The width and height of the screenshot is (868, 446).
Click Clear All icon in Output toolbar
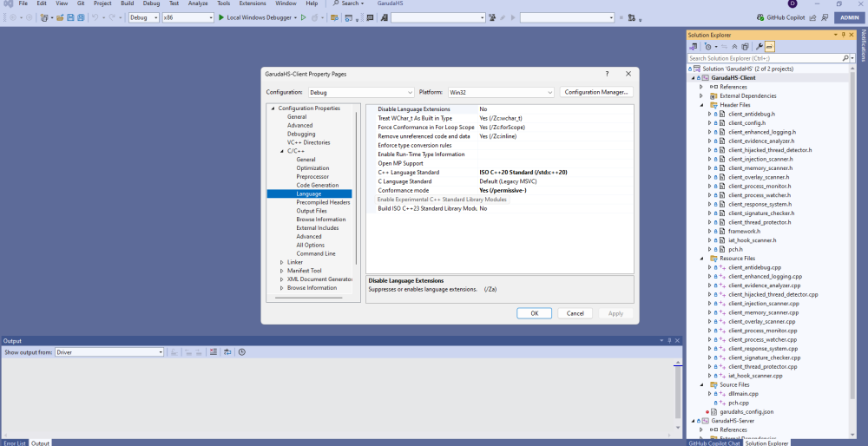point(214,352)
